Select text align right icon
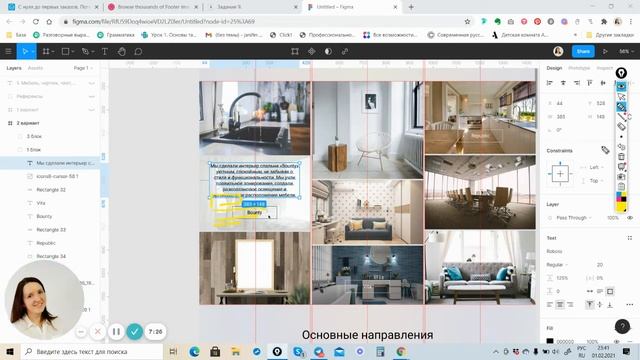 [x=570, y=304]
